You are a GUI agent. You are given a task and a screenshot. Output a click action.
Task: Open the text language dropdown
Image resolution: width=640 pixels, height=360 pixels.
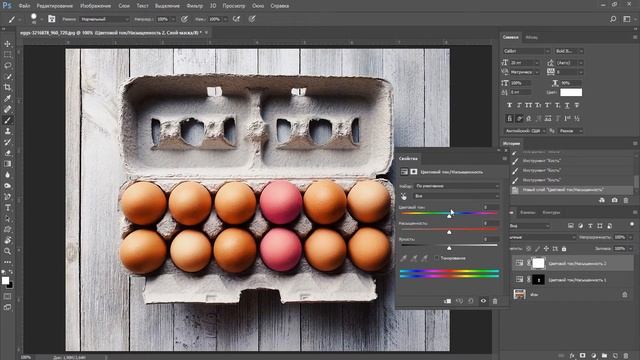[x=525, y=131]
